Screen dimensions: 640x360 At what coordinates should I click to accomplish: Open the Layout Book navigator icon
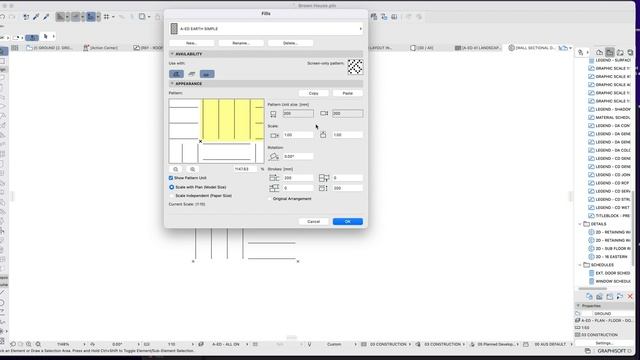pos(620,52)
